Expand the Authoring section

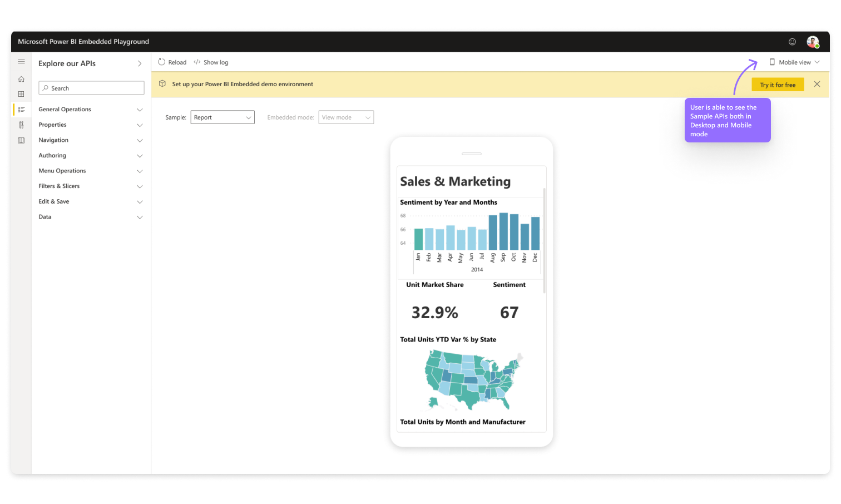[91, 156]
